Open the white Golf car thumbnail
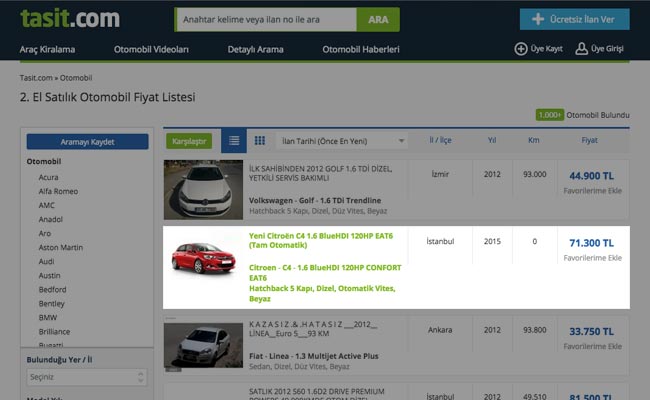The width and height of the screenshot is (650, 400). coord(203,189)
